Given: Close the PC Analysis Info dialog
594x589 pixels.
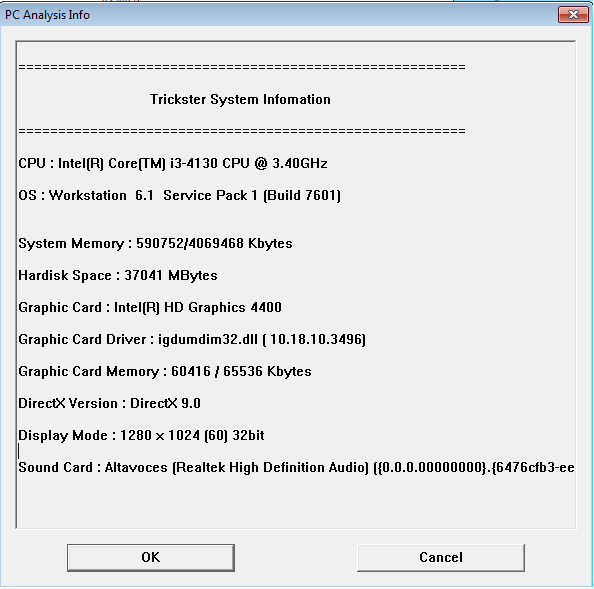Looking at the screenshot, I should click(573, 15).
